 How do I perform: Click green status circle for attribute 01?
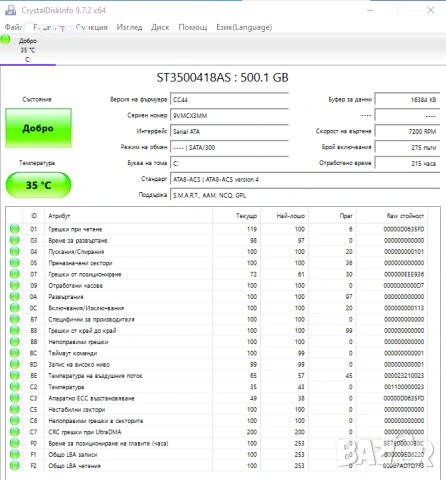pyautogui.click(x=15, y=229)
